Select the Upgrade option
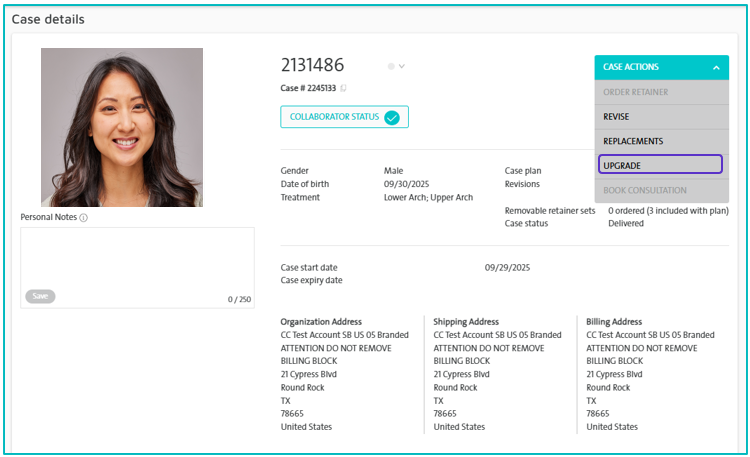The width and height of the screenshot is (750, 457). click(660, 165)
